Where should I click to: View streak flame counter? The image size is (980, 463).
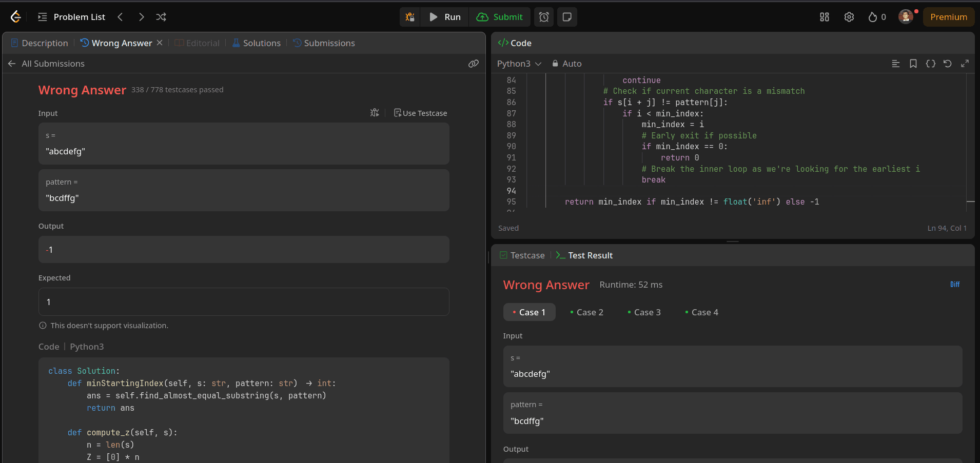(877, 17)
